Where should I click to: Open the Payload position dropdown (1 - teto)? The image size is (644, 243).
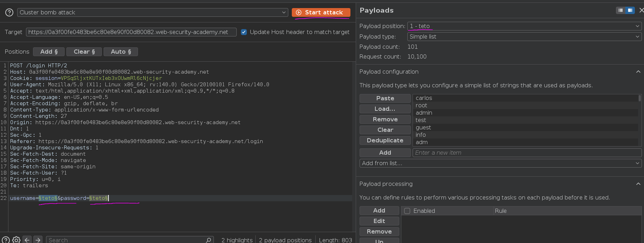click(524, 26)
